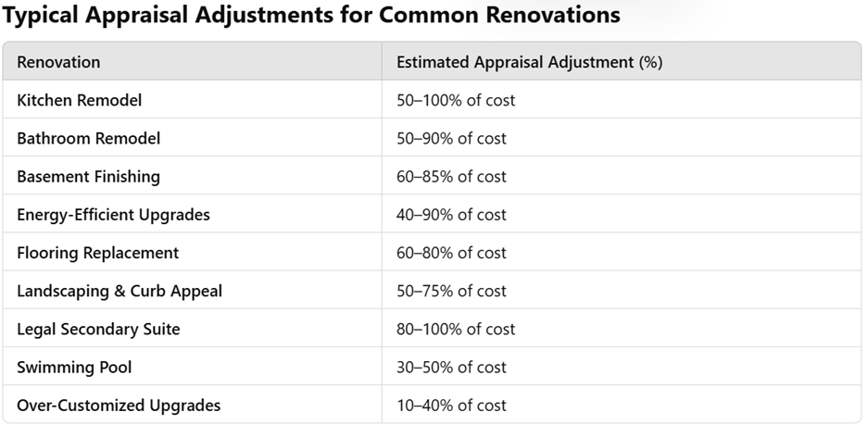Screen dimensions: 868x425
Task: Select the '30–50% of cost' cell
Action: [451, 368]
